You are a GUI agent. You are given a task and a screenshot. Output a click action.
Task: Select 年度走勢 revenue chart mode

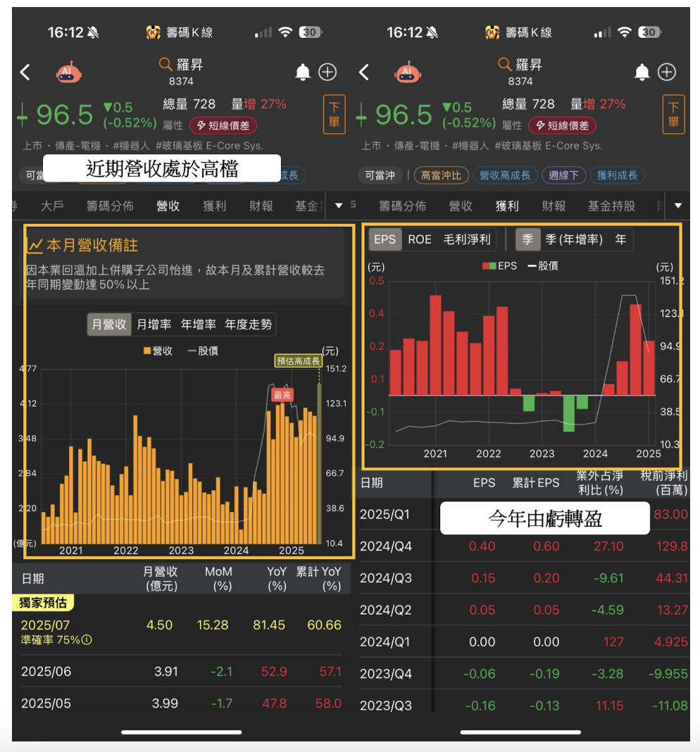coord(248,324)
